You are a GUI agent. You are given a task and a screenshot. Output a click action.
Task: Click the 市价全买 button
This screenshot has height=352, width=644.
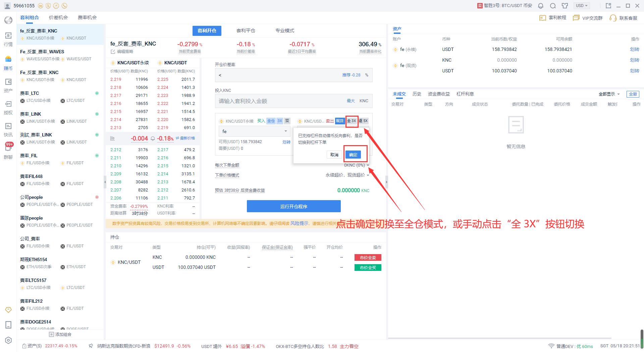[368, 268]
